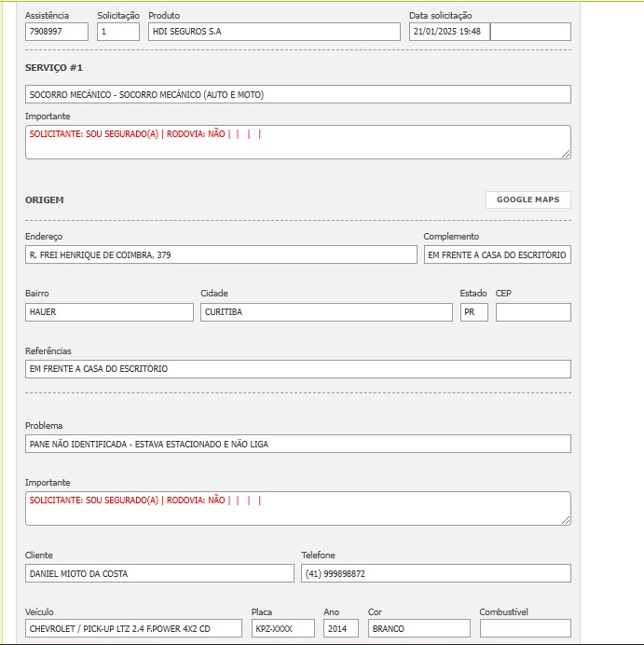Viewport: 644px width, 645px height.
Task: Click the Bairro field containing HAUER
Action: [109, 312]
